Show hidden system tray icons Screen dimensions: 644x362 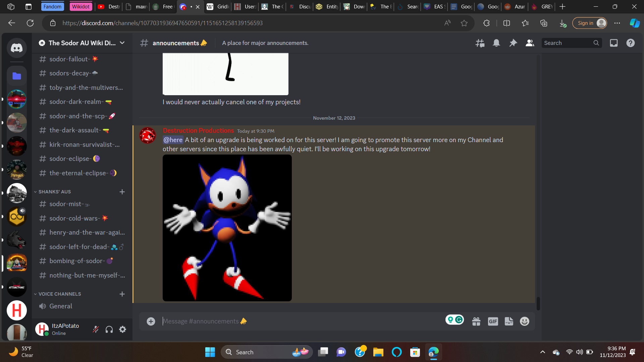point(543,352)
